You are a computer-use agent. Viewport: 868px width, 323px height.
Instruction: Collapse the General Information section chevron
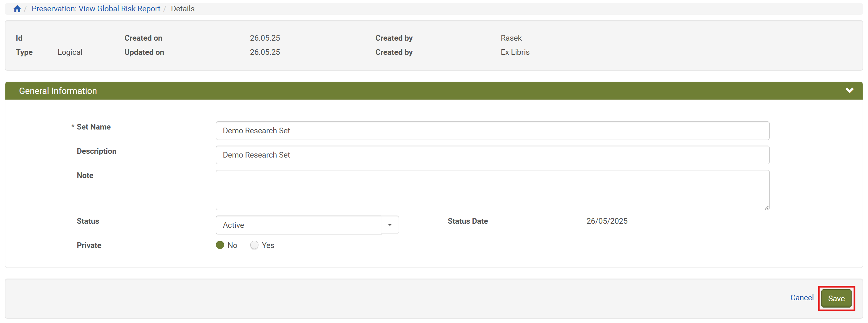coord(849,90)
